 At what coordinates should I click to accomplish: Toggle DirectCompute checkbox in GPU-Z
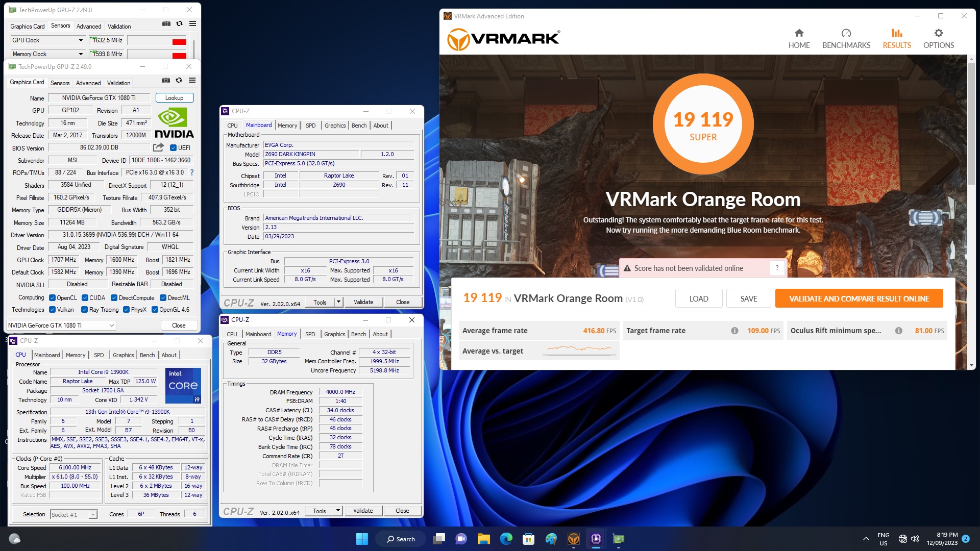click(114, 298)
